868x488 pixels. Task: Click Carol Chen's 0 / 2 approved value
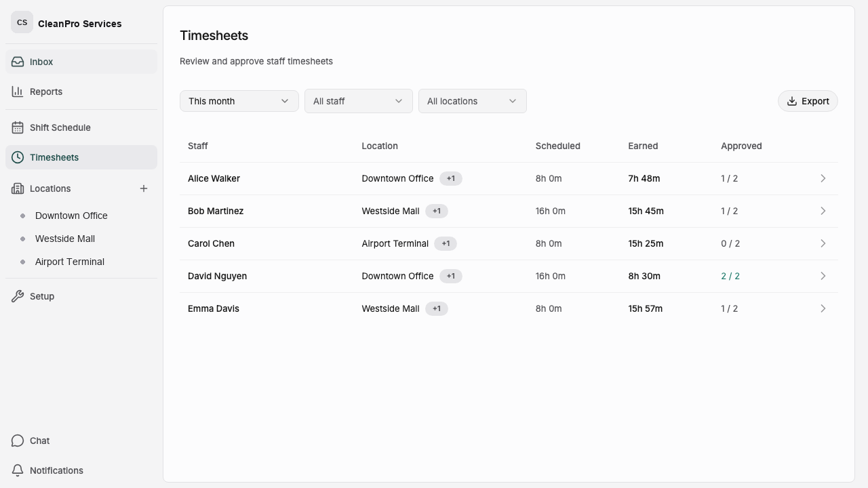tap(730, 243)
